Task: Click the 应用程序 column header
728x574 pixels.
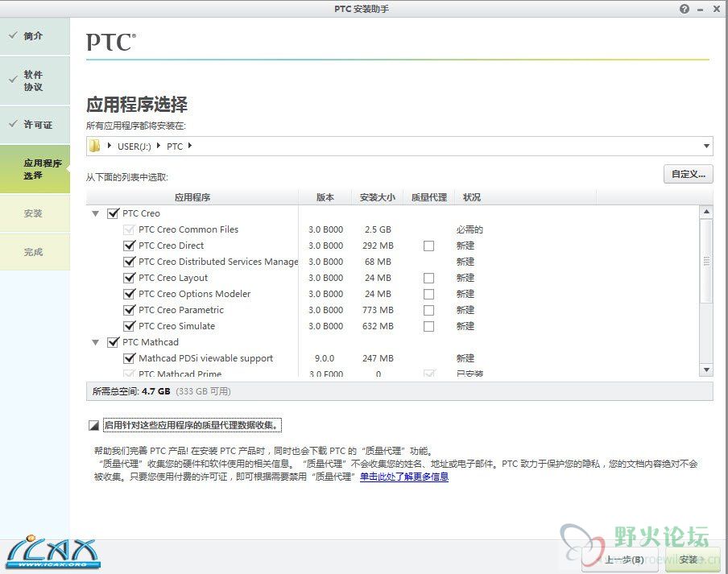Action: 192,197
